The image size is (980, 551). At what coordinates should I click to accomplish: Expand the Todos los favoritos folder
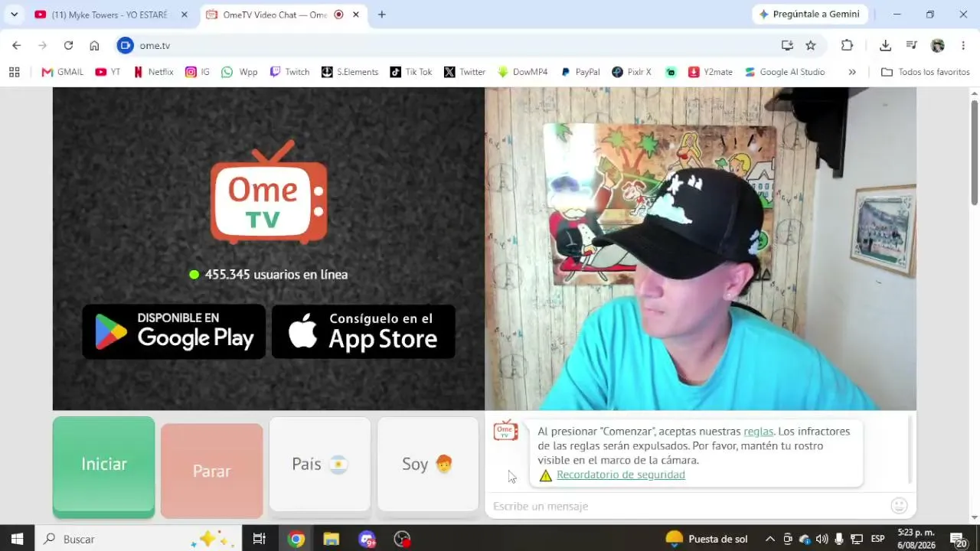[x=926, y=72]
